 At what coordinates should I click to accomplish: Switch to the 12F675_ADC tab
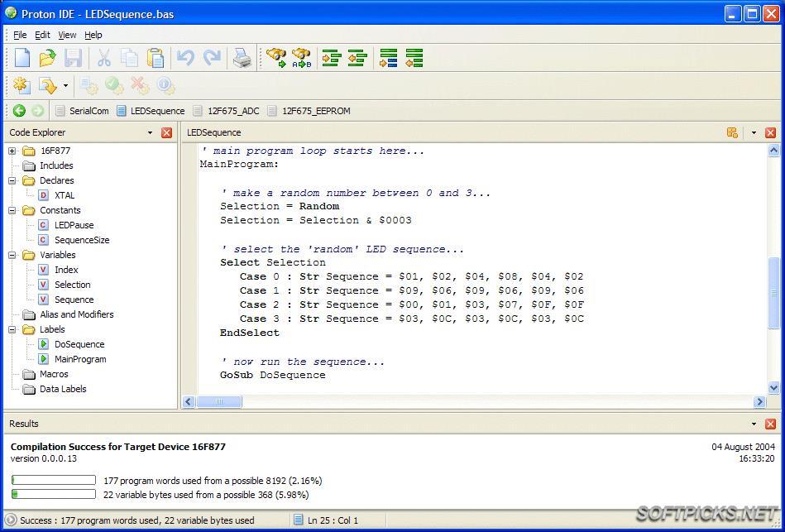pos(227,111)
